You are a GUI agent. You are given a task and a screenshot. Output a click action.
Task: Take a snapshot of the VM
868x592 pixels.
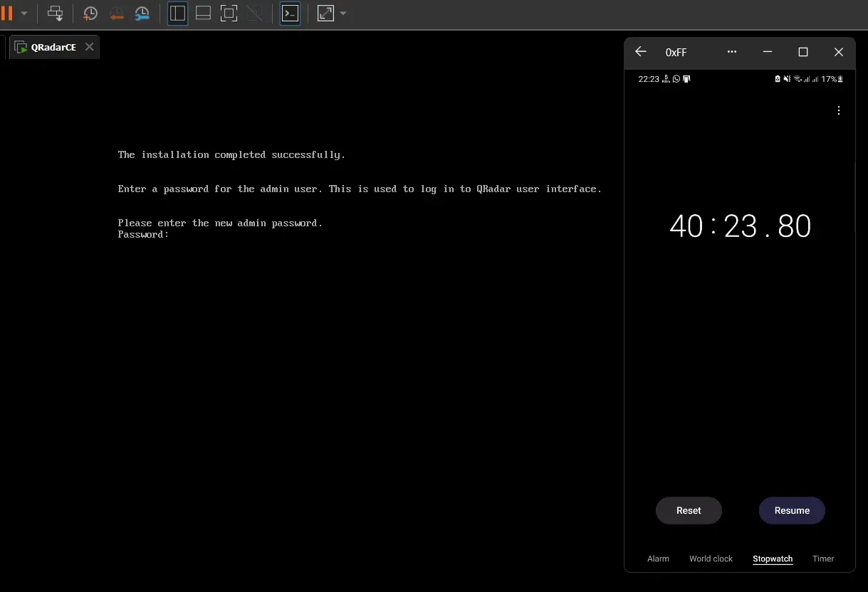point(90,13)
